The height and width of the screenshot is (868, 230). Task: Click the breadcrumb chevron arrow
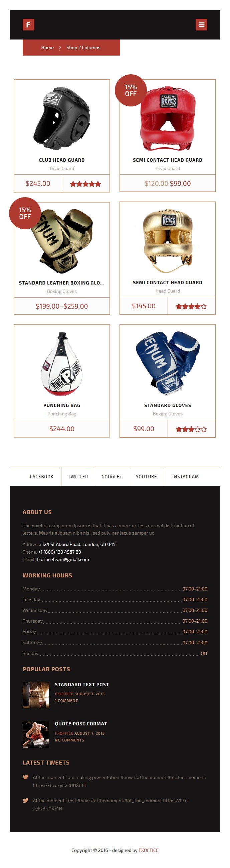pyautogui.click(x=60, y=48)
